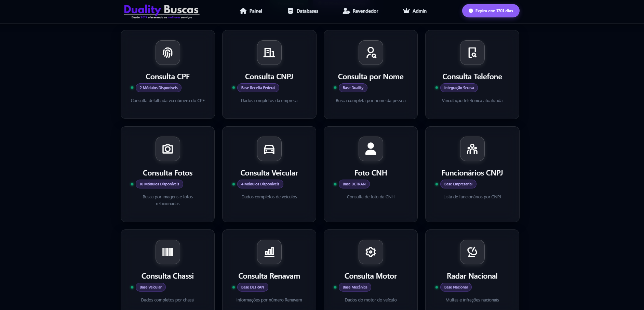Open the building icon for Consulta CNPJ
The height and width of the screenshot is (310, 644).
pyautogui.click(x=269, y=53)
